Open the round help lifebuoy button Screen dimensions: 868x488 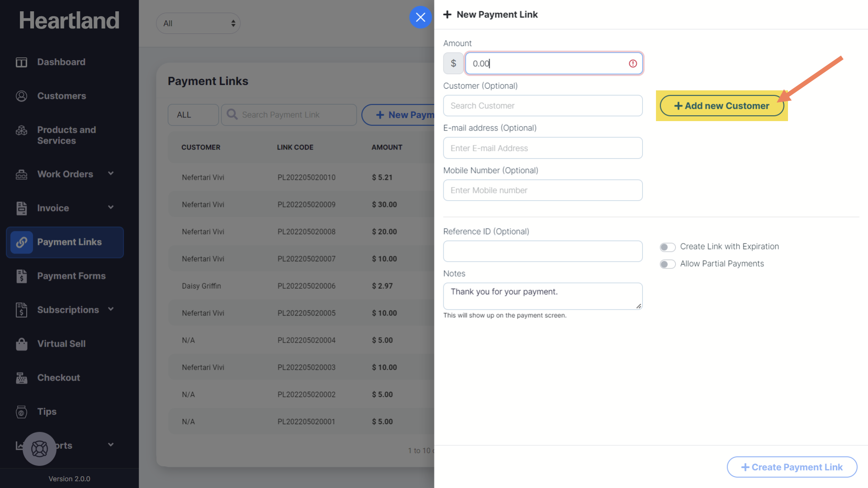click(39, 449)
